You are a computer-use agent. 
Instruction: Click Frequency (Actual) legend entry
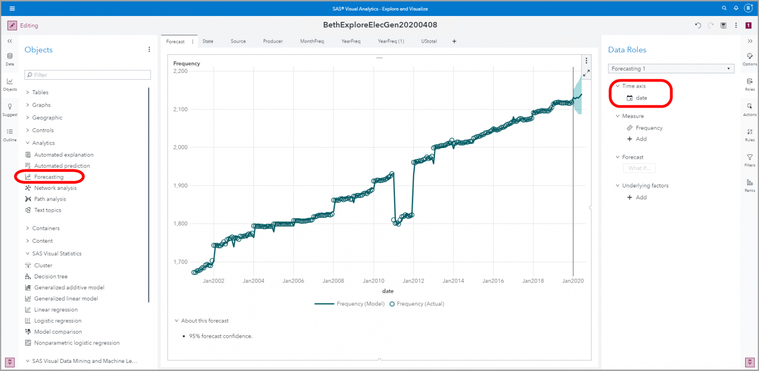click(417, 304)
